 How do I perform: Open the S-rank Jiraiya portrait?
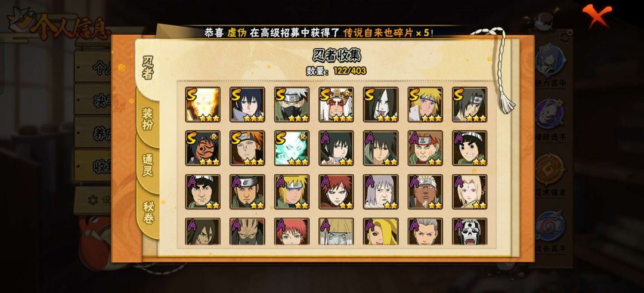click(336, 104)
